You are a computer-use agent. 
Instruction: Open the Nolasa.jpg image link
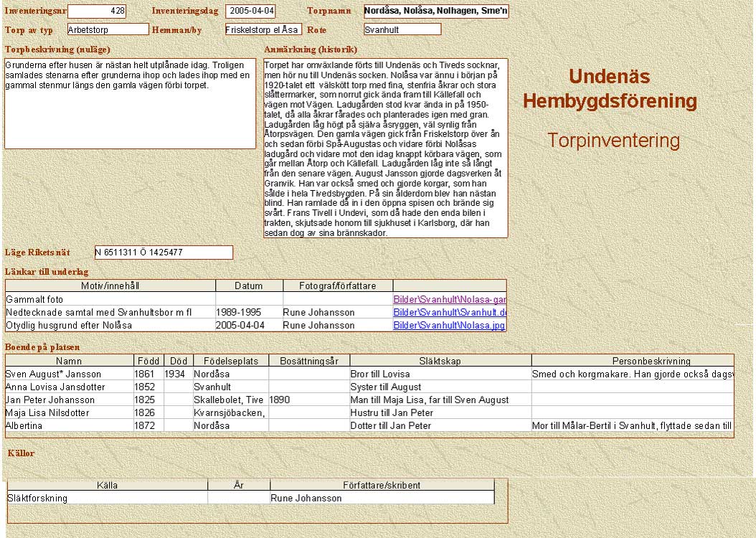[x=450, y=325]
